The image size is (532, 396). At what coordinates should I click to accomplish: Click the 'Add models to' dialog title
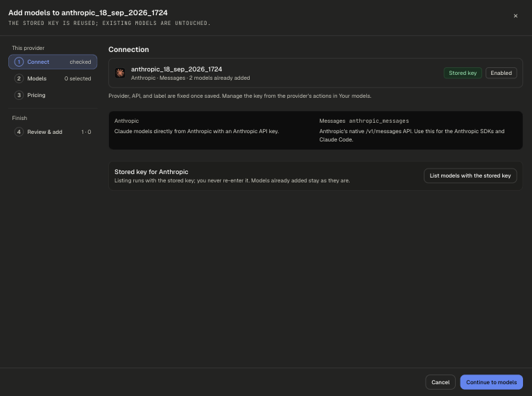point(88,12)
